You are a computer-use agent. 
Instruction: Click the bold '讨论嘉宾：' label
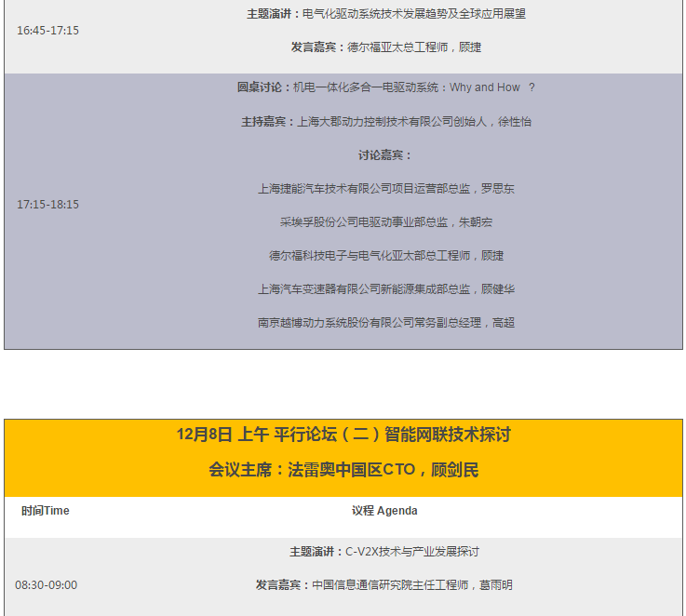coord(385,155)
